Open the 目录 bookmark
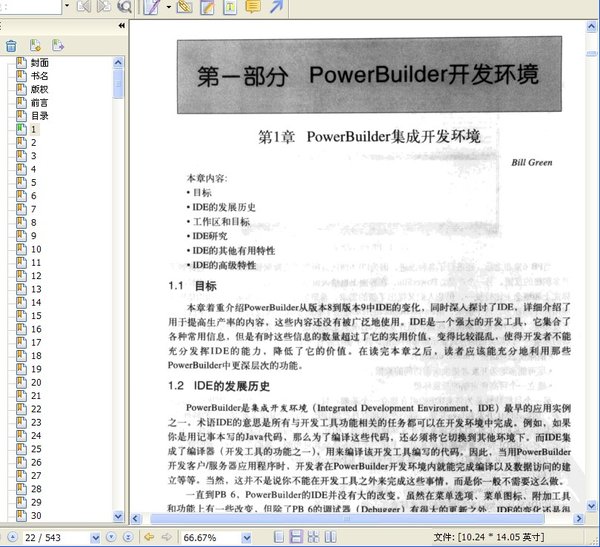This screenshot has width=600, height=547. pos(39,116)
